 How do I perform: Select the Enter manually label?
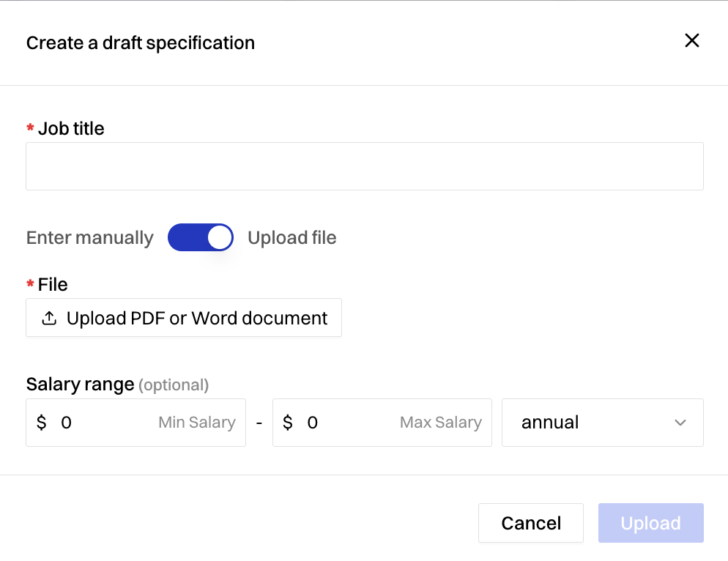pyautogui.click(x=89, y=238)
